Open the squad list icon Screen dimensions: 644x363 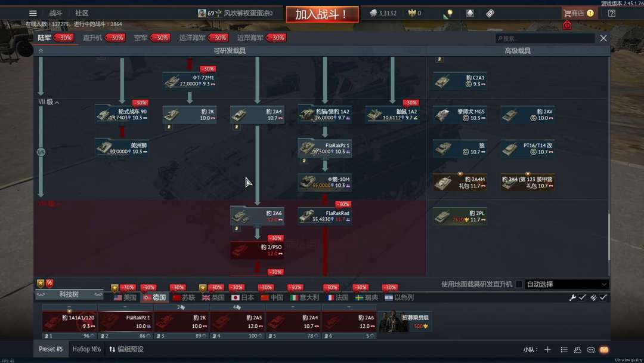(564, 349)
